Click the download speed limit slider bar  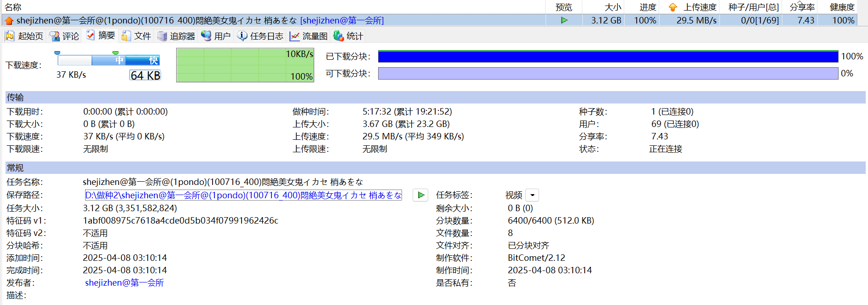coord(108,60)
